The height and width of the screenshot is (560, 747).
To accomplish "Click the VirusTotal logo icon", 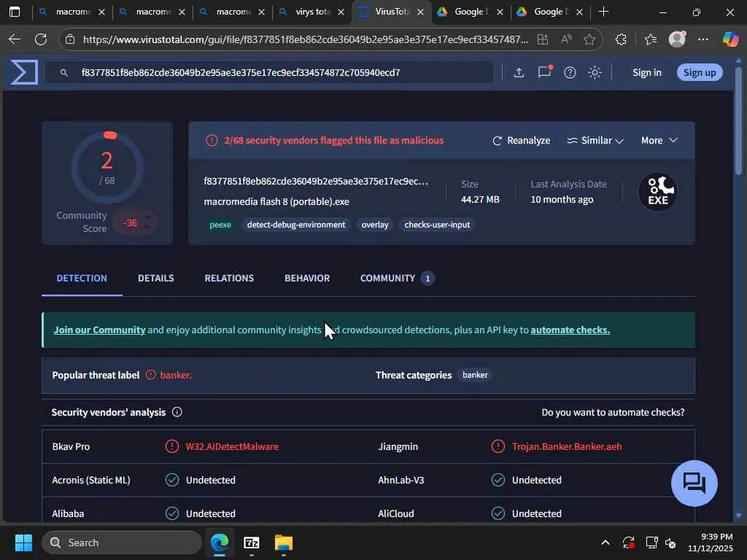I will (24, 72).
